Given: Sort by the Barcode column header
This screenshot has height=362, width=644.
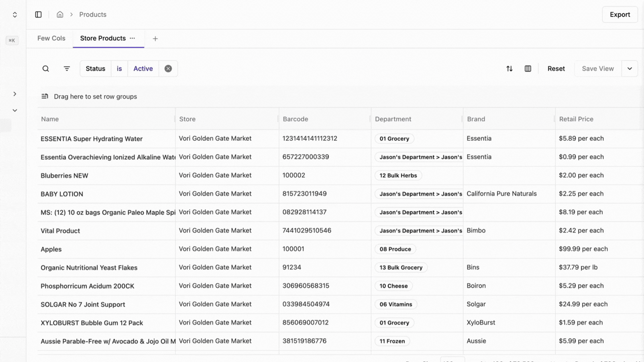Looking at the screenshot, I should pyautogui.click(x=296, y=119).
